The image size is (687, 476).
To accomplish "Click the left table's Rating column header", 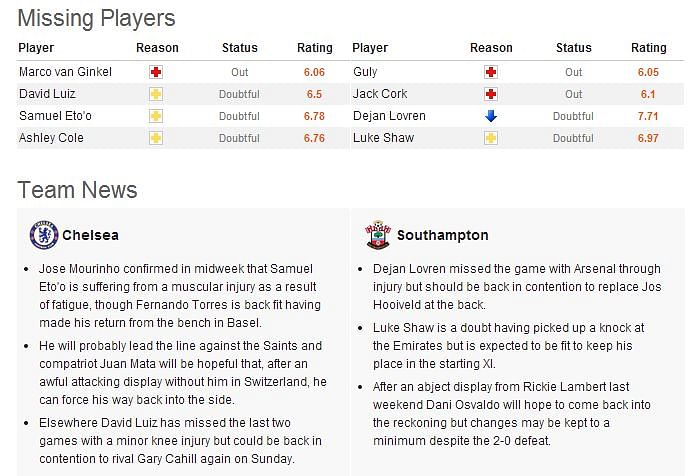I will (x=315, y=48).
